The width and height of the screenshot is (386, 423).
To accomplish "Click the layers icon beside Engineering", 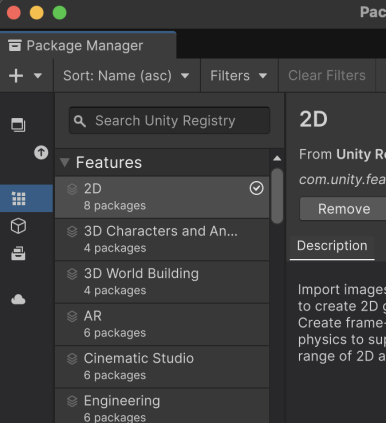I will pos(72,401).
